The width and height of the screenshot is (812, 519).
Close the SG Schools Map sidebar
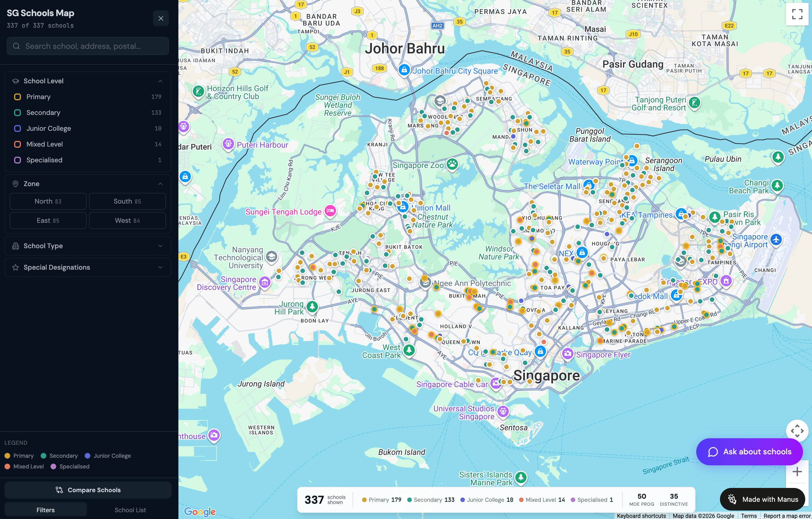pyautogui.click(x=161, y=18)
